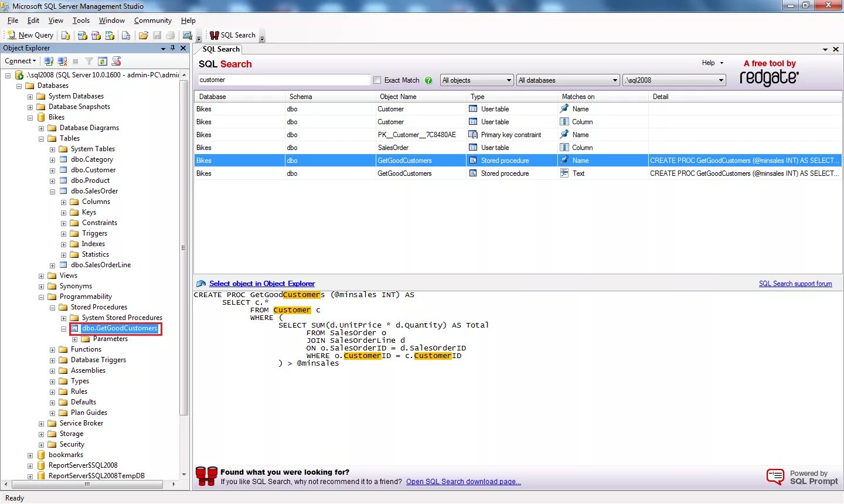
Task: Open the View menu
Action: click(56, 21)
